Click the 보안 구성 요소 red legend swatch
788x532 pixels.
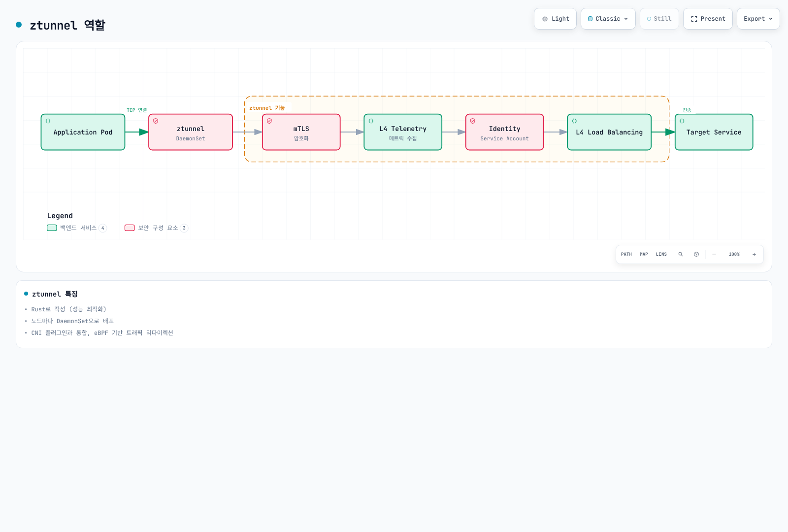coord(130,228)
